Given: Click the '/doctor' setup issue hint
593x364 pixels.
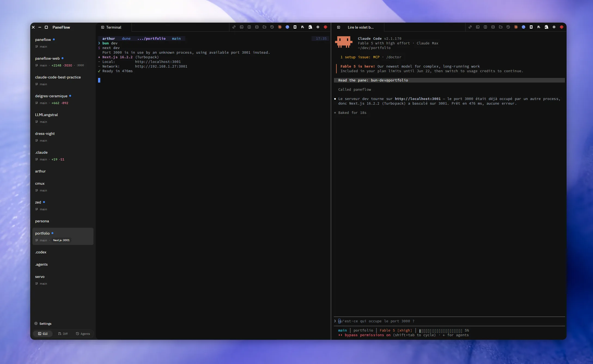Looking at the screenshot, I should coord(394,57).
